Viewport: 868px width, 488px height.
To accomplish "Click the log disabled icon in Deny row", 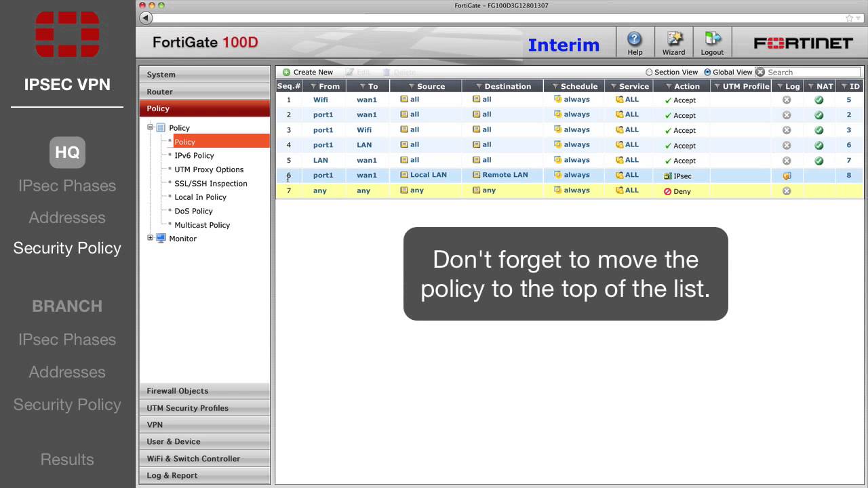I will pos(787,191).
